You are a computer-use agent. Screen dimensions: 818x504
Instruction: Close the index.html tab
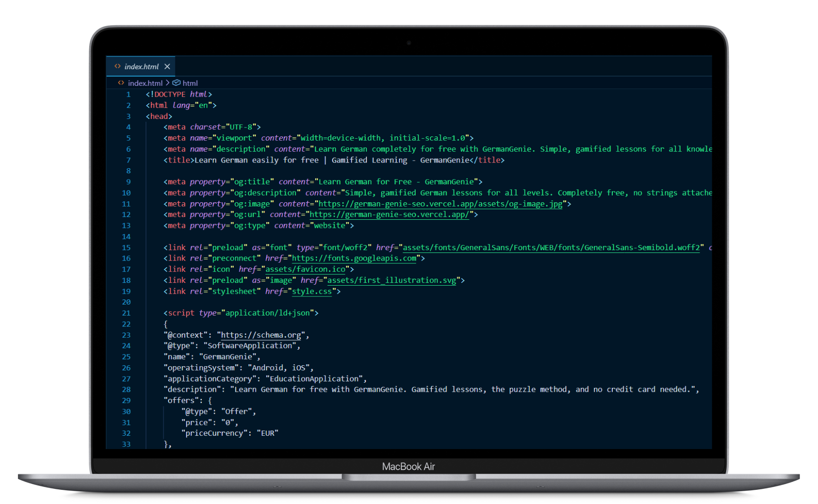click(167, 66)
